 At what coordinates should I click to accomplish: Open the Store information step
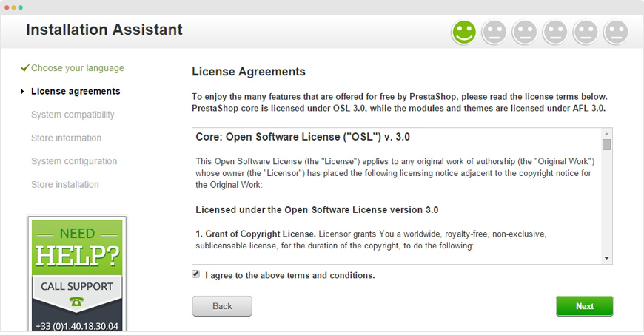pyautogui.click(x=66, y=138)
